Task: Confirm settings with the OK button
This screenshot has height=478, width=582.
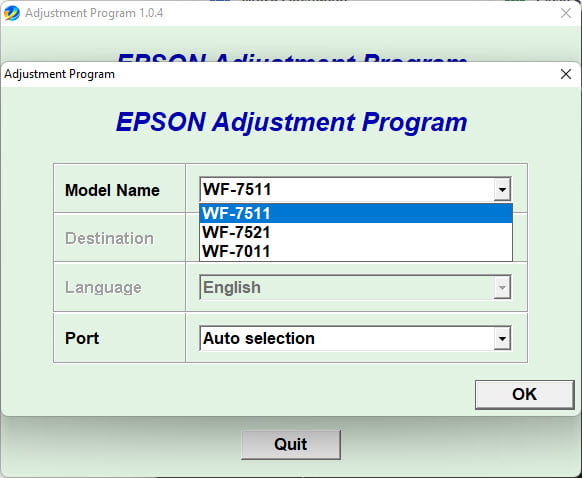Action: pos(524,394)
